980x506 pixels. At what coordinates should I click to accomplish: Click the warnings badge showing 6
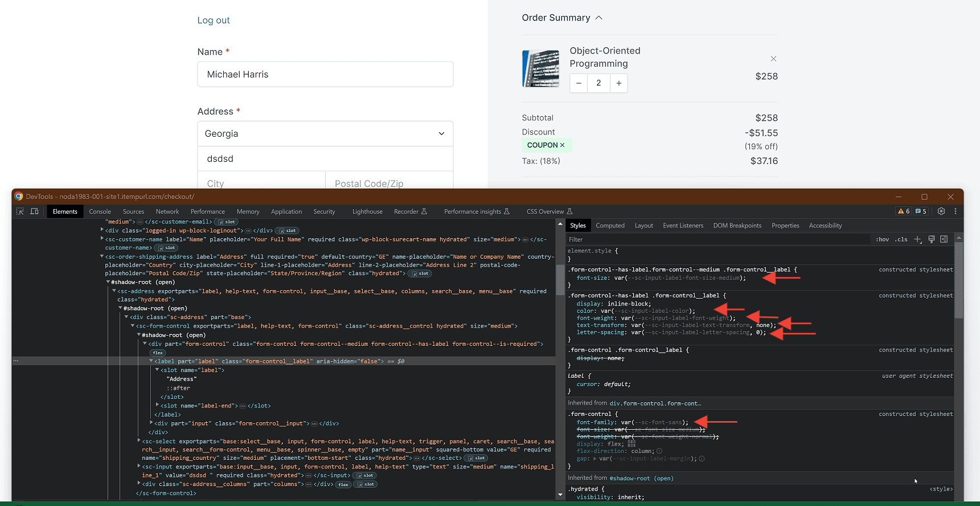pyautogui.click(x=904, y=211)
